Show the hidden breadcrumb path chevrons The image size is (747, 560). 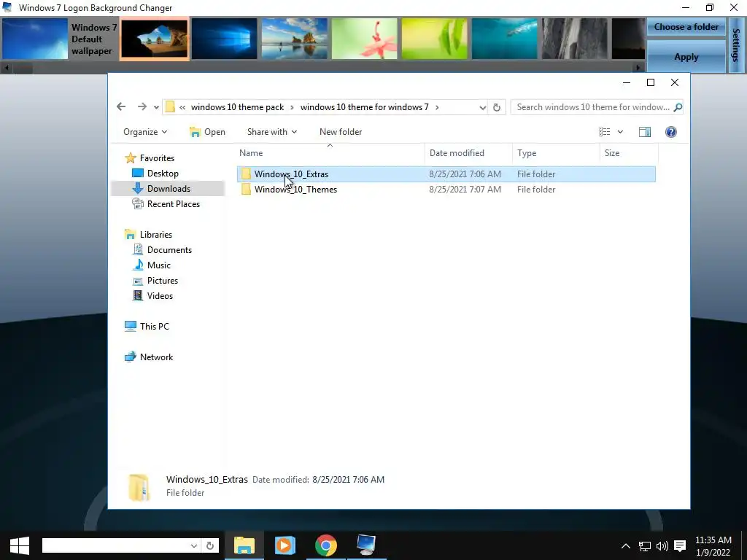click(x=182, y=107)
